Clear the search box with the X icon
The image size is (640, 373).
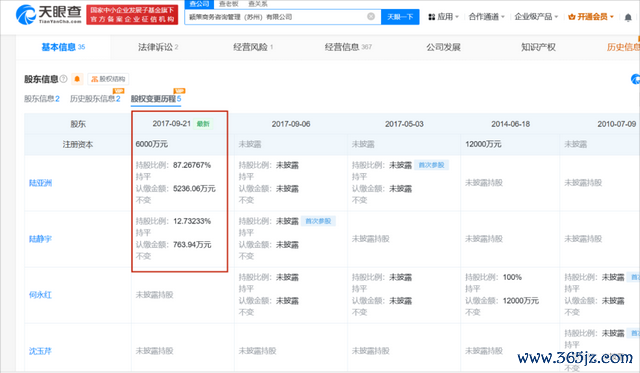click(x=371, y=16)
